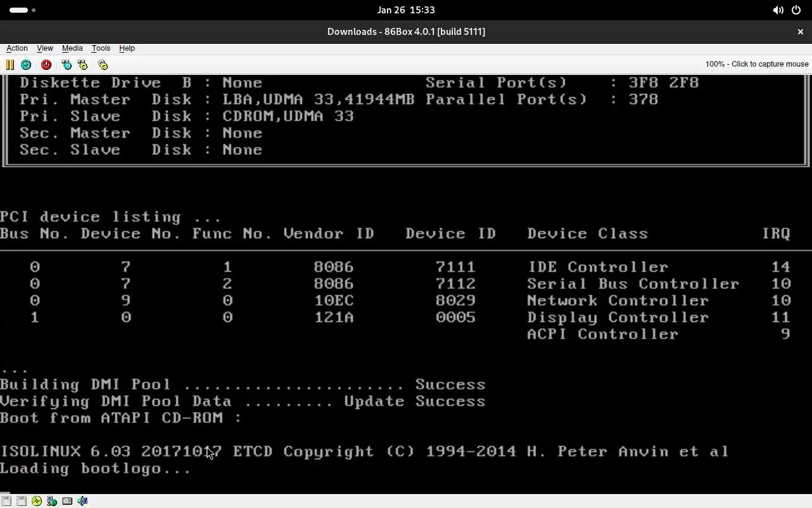Open machine settings via the toolbar gear icon
812x508 pixels.
pyautogui.click(x=103, y=65)
